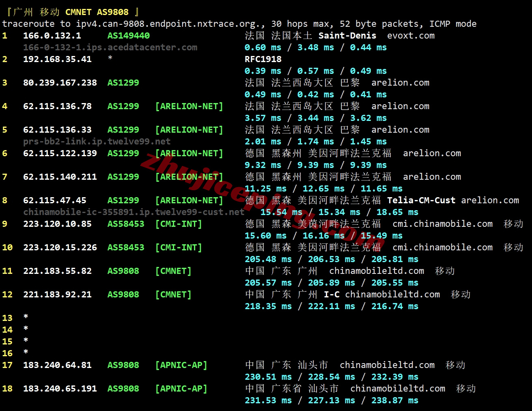Click hostname prs-bb2-link.ip.twelve99.net

coord(97,142)
